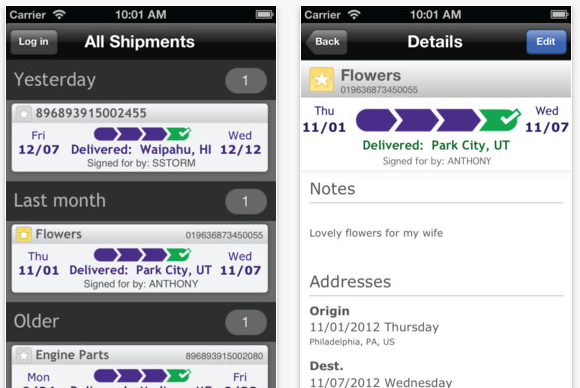
Task: Tap Edit on Details screen
Action: (x=546, y=42)
